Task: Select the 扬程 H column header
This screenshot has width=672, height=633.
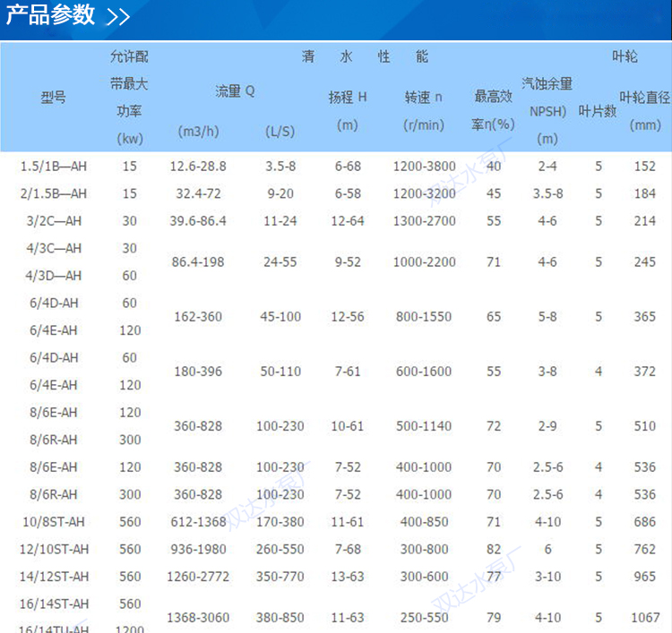Action: [x=348, y=98]
